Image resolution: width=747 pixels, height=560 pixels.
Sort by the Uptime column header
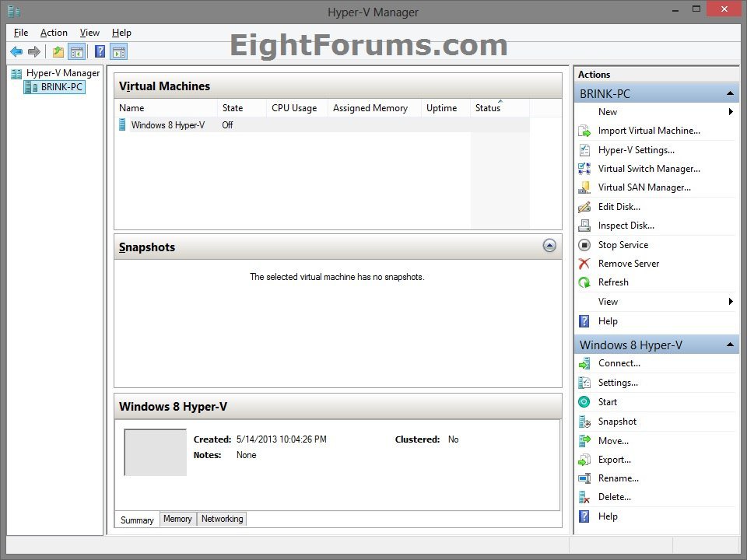point(445,108)
